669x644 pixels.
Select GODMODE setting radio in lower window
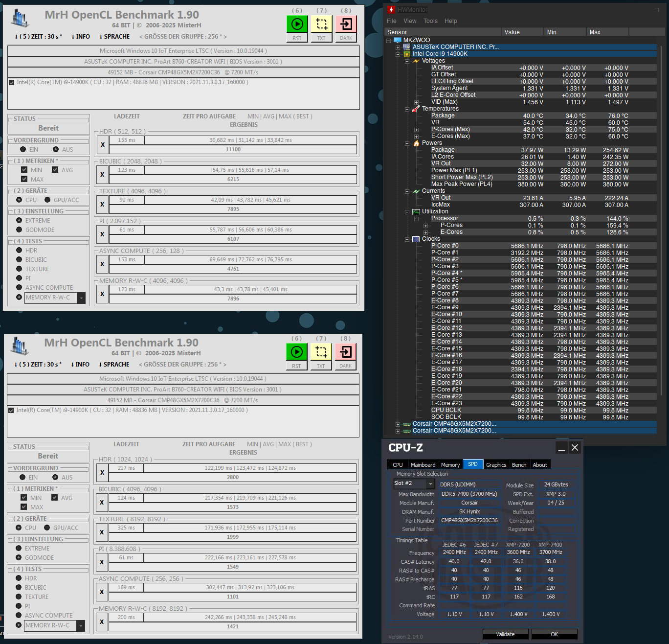[19, 557]
